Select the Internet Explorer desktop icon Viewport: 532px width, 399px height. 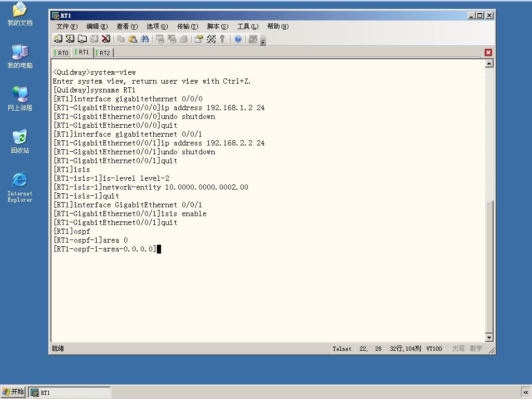point(20,188)
